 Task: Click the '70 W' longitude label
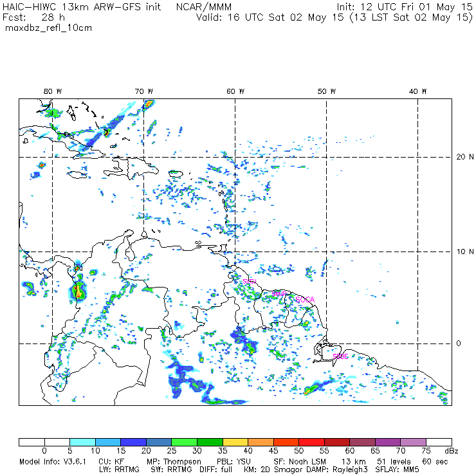(144, 91)
